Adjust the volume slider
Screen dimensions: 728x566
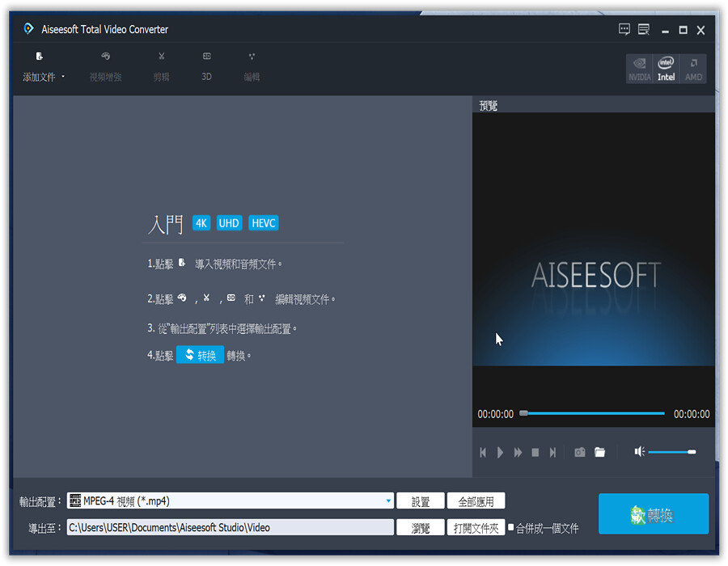pos(672,452)
